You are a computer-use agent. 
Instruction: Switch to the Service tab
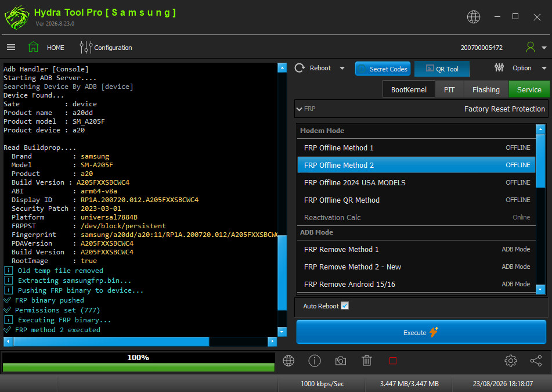pos(529,89)
